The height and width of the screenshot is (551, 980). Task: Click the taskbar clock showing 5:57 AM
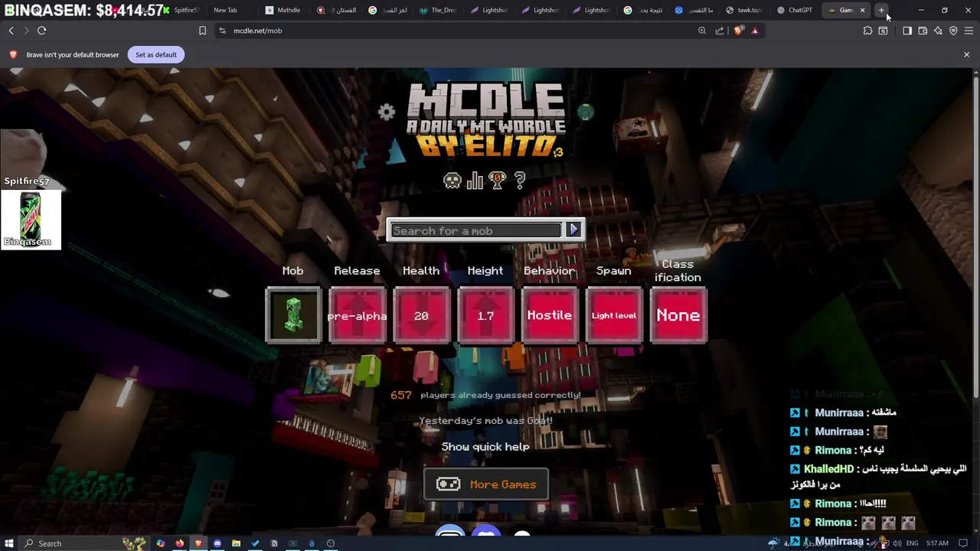click(937, 543)
